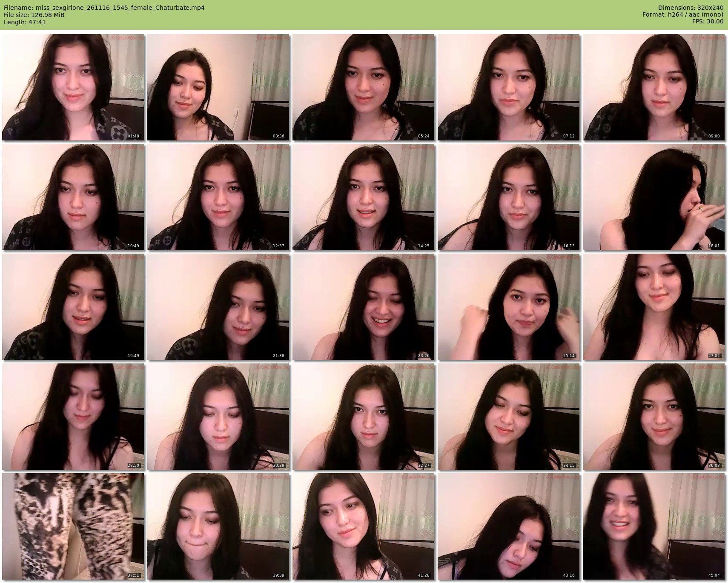The image size is (728, 583).
Task: Pick the thumbnail marked 12:37
Action: tap(218, 197)
